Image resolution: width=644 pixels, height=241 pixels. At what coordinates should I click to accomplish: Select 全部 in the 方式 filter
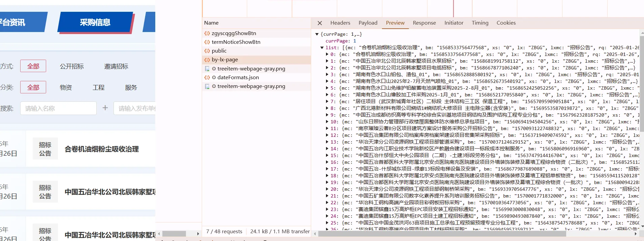tap(33, 66)
